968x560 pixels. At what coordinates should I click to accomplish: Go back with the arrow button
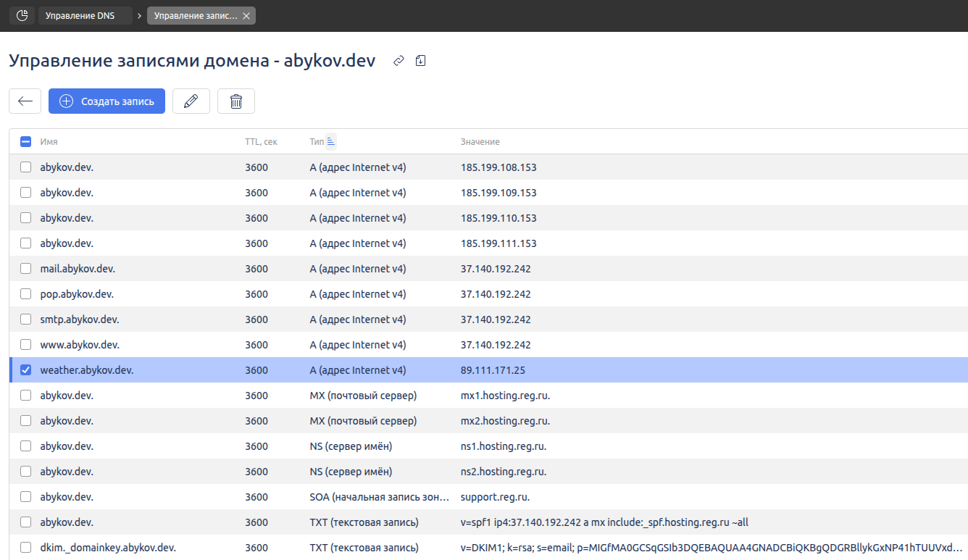click(x=25, y=101)
